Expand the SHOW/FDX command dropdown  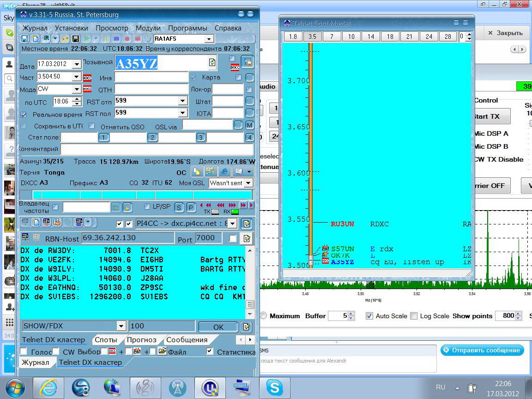[121, 326]
